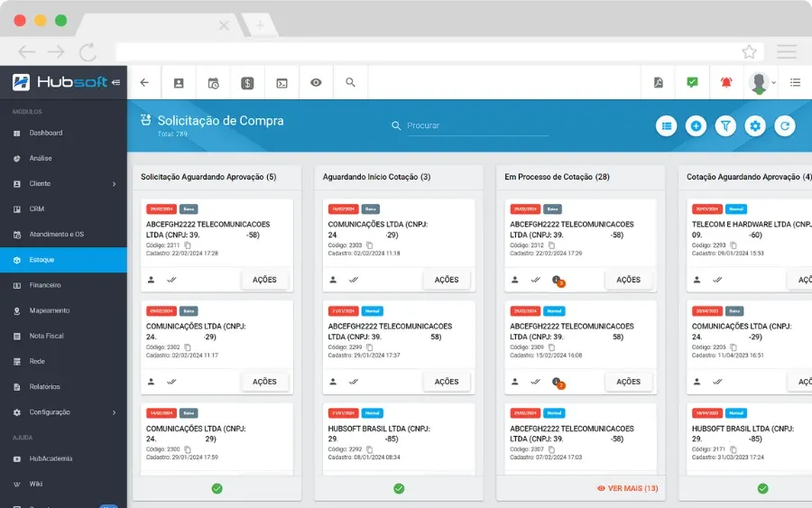The width and height of the screenshot is (812, 508).
Task: Copy código 2311 with copy icon
Action: click(188, 245)
